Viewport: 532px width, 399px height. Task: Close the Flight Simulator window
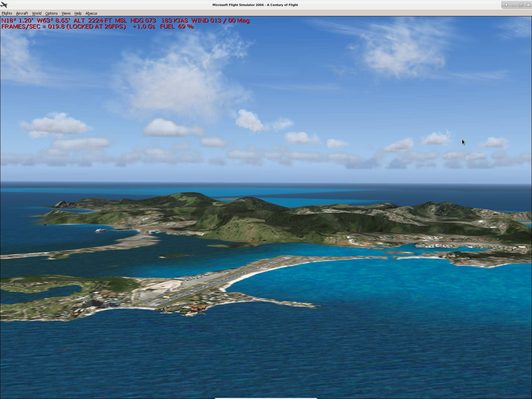click(528, 5)
